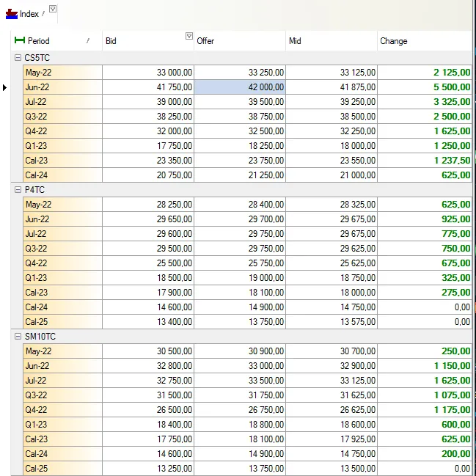Select P4TC Cal-25 Mid 13 575,00
This screenshot has width=476, height=476.
pos(332,321)
